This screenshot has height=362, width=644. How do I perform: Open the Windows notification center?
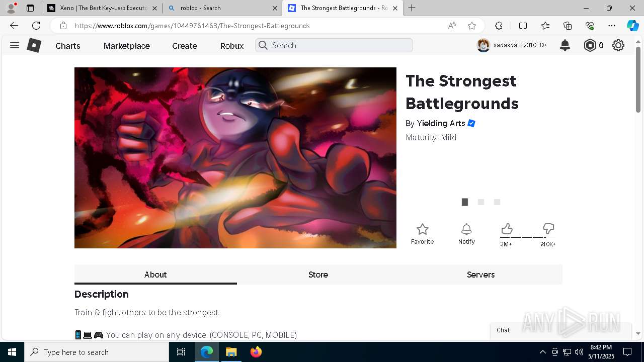coord(627,352)
